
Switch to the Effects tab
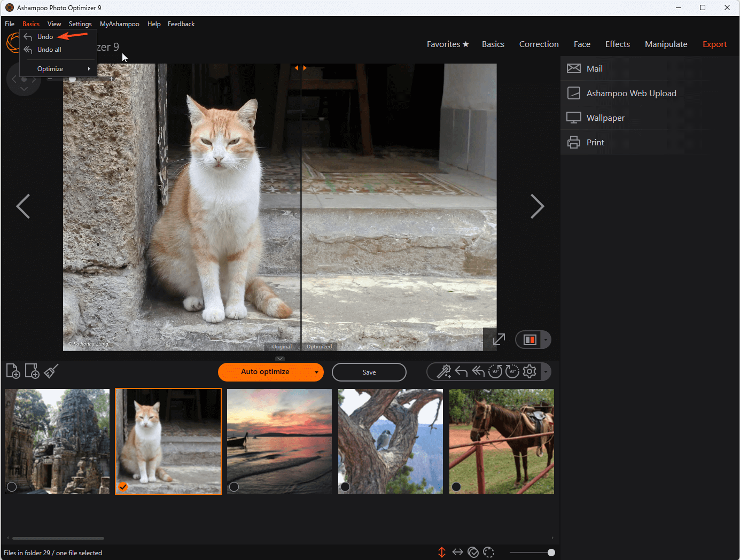[x=617, y=44]
